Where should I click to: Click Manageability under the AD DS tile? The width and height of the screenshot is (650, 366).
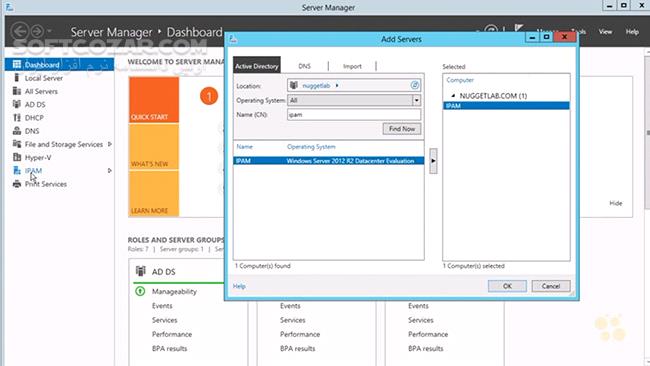[174, 291]
